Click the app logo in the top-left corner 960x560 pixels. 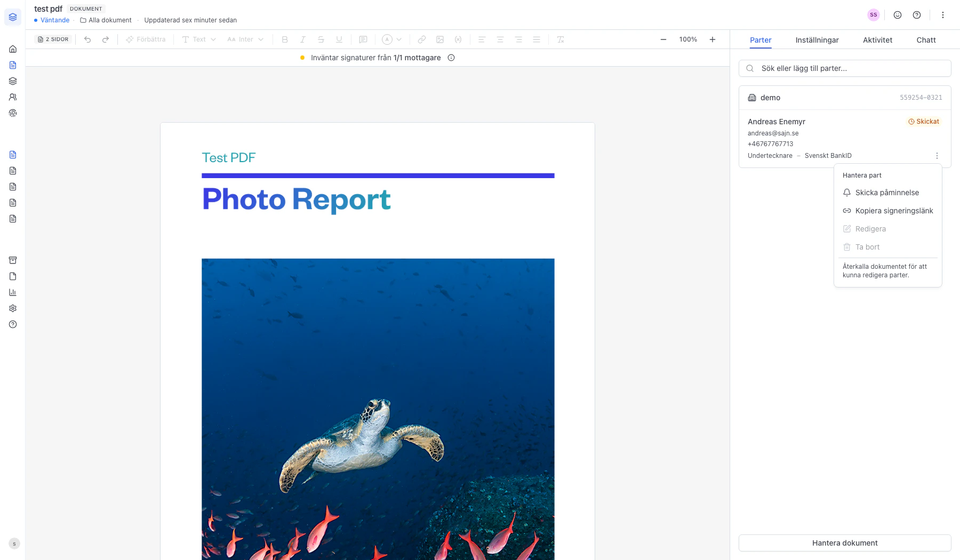pyautogui.click(x=13, y=17)
